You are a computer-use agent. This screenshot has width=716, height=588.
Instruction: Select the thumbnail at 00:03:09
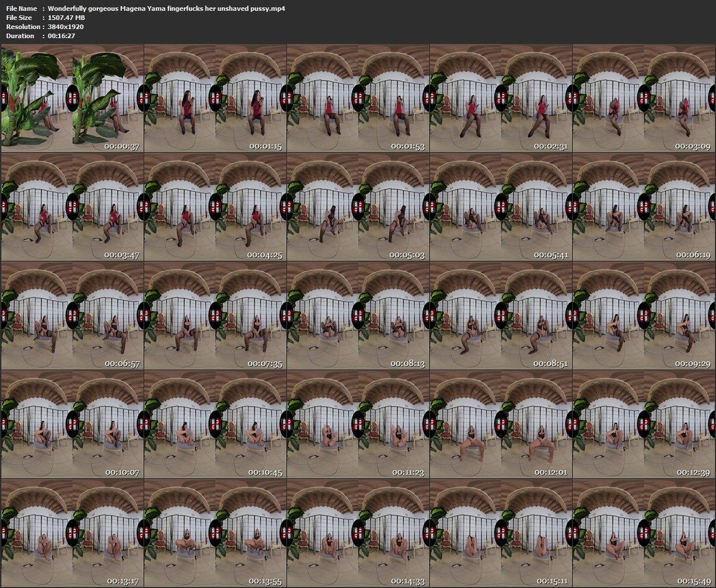click(644, 98)
